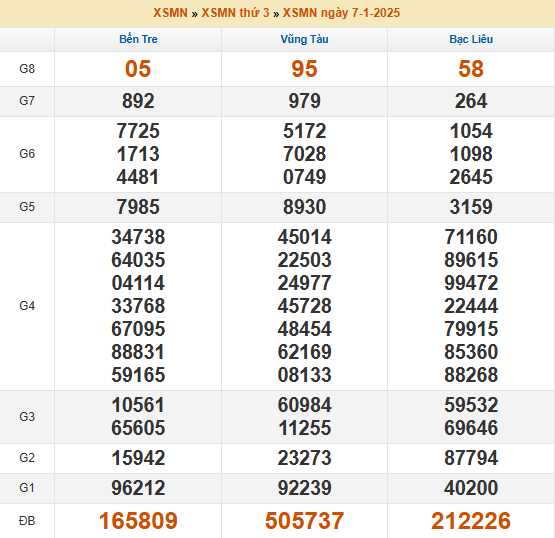Select the G2 row label
The height and width of the screenshot is (538, 555).
click(x=27, y=458)
